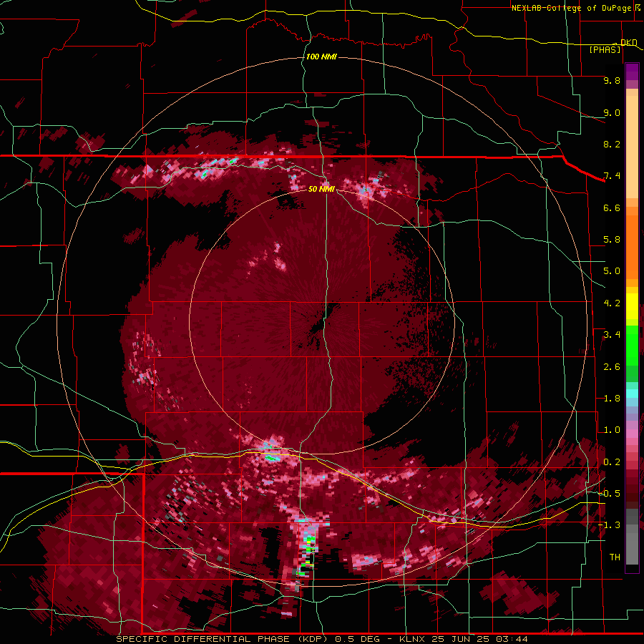Viewport: 644px width, 644px height.
Task: Click the -1.3 scale value
Action: pyautogui.click(x=609, y=525)
